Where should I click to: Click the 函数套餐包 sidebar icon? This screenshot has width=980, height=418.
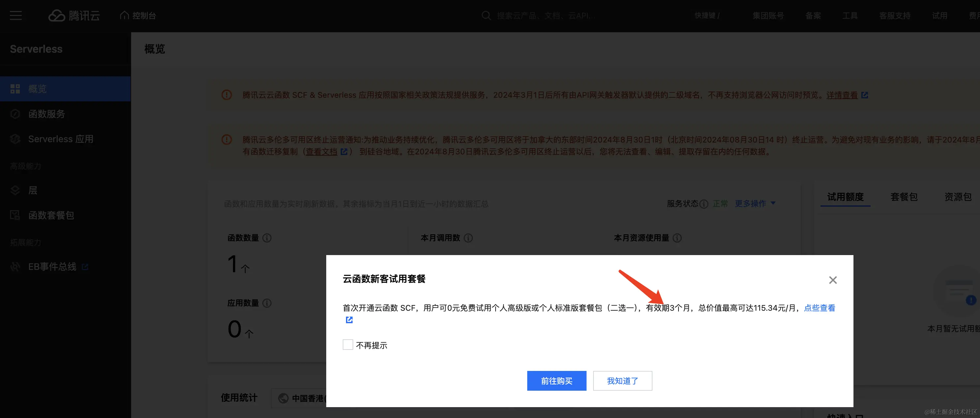click(15, 216)
